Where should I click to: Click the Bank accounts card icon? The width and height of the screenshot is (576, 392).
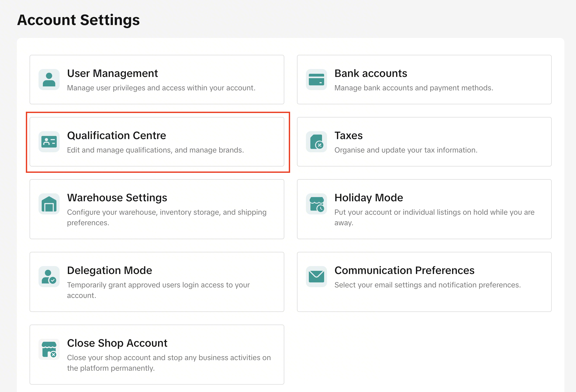point(316,80)
